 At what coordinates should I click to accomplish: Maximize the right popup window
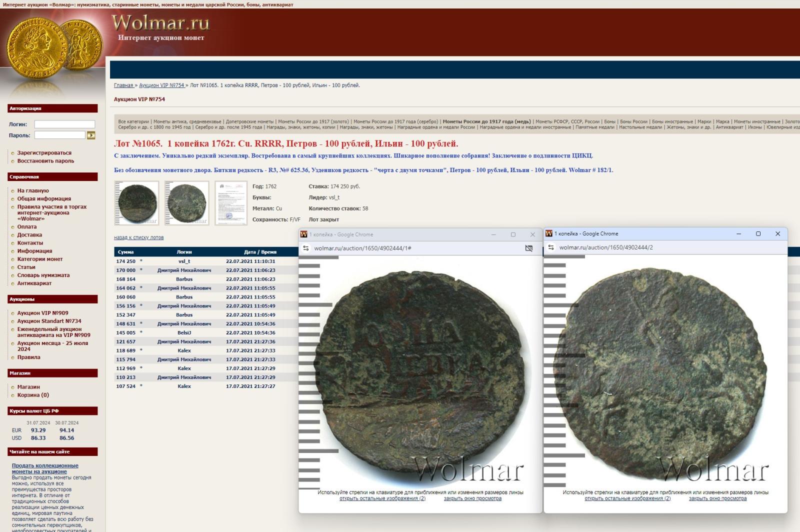758,233
